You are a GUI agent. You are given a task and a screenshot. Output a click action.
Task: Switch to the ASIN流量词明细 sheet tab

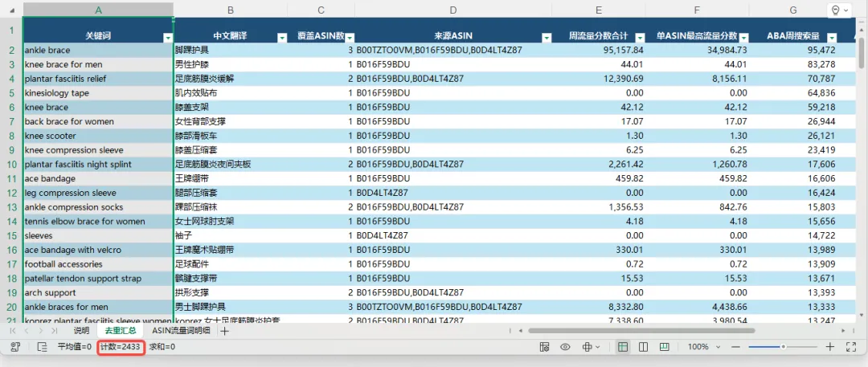181,331
